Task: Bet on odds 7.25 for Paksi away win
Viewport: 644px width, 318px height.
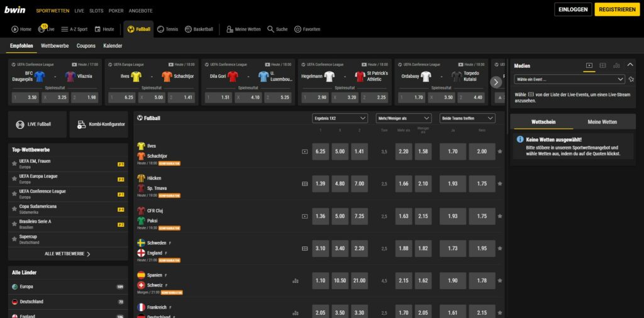Action: click(x=359, y=216)
